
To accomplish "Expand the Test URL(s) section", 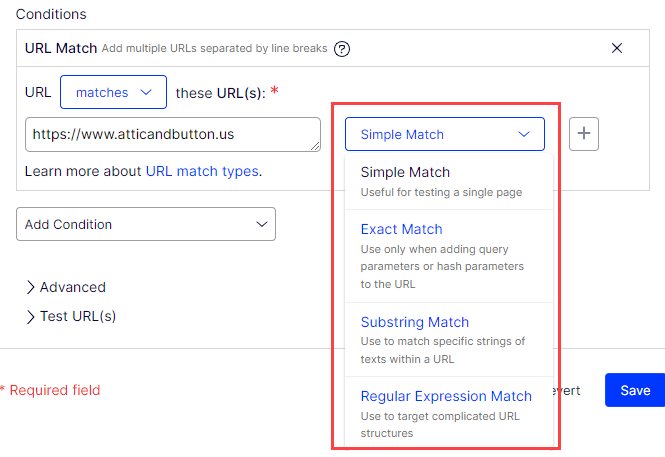I will 71,316.
